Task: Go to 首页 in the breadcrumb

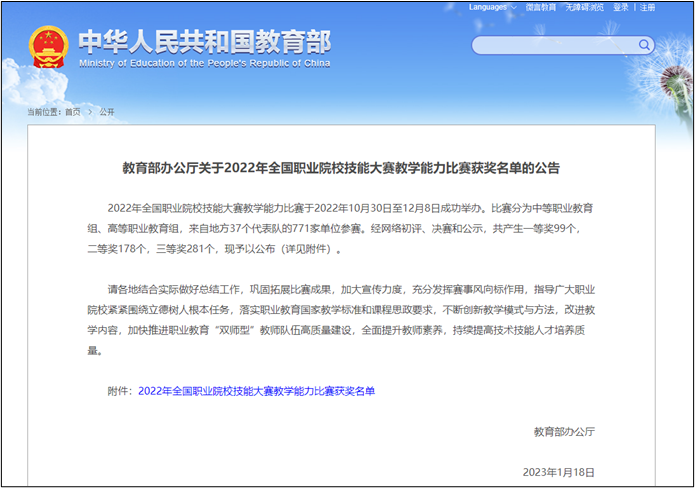Action: pos(72,112)
